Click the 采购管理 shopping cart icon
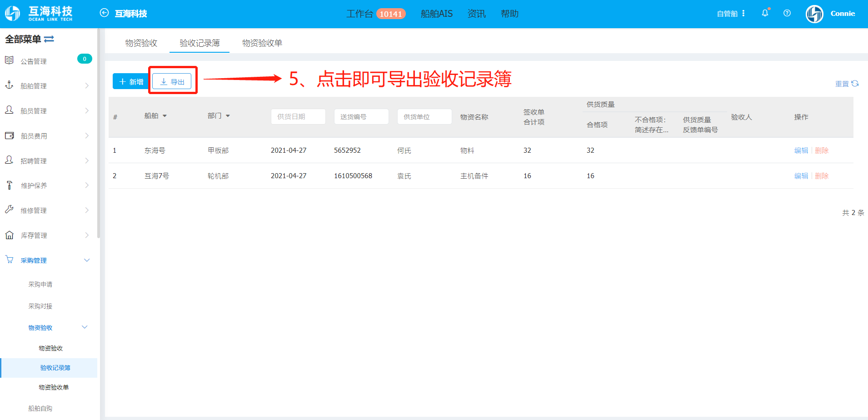The width and height of the screenshot is (868, 420). coord(9,260)
